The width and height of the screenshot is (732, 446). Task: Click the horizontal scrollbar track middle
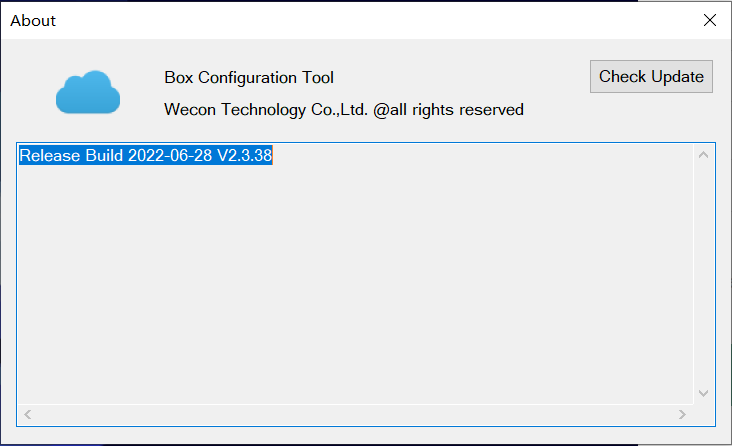click(354, 414)
